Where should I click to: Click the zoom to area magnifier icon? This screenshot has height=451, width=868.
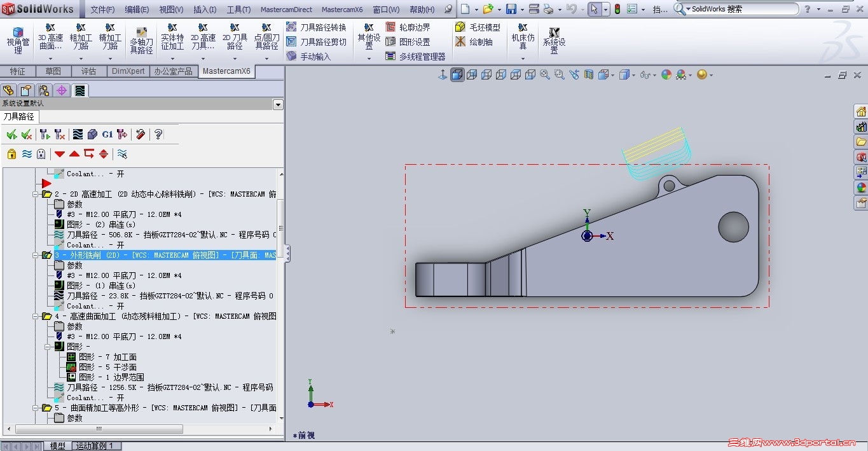point(559,74)
